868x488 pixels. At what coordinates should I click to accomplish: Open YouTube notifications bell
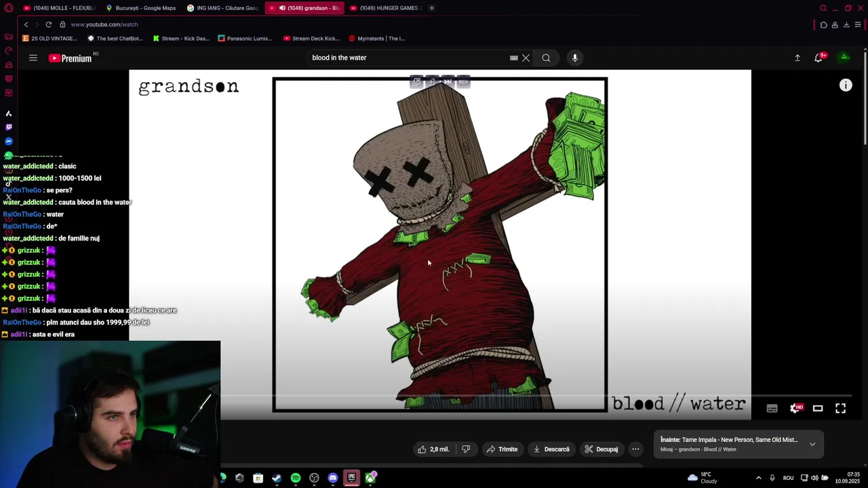(x=818, y=58)
